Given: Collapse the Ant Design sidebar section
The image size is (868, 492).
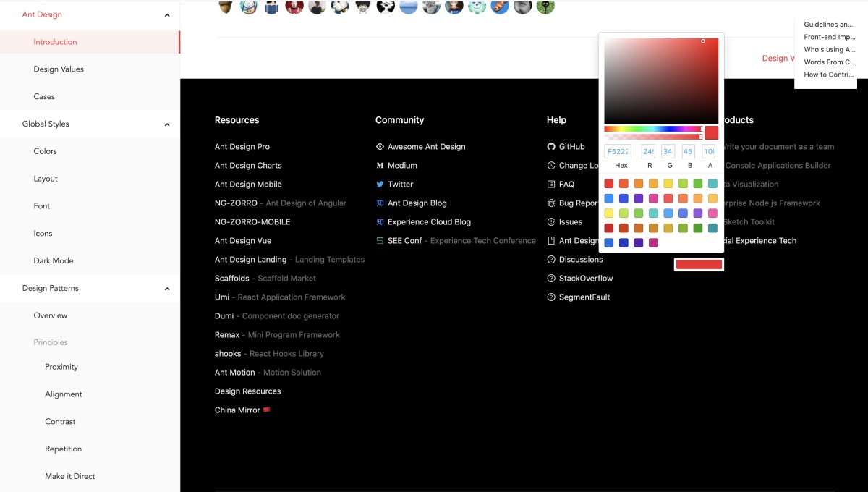Looking at the screenshot, I should coord(167,14).
